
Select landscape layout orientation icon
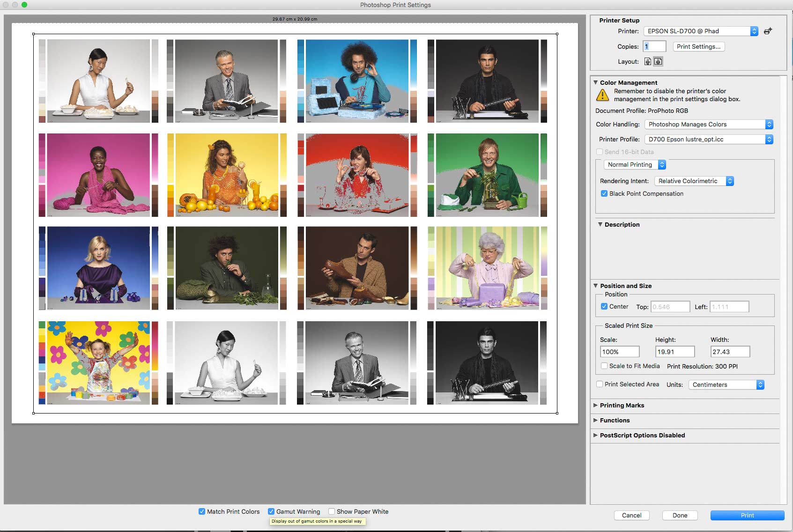[x=658, y=61]
